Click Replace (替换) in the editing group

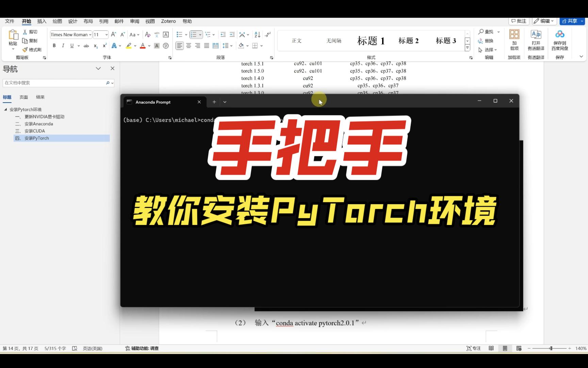(486, 41)
